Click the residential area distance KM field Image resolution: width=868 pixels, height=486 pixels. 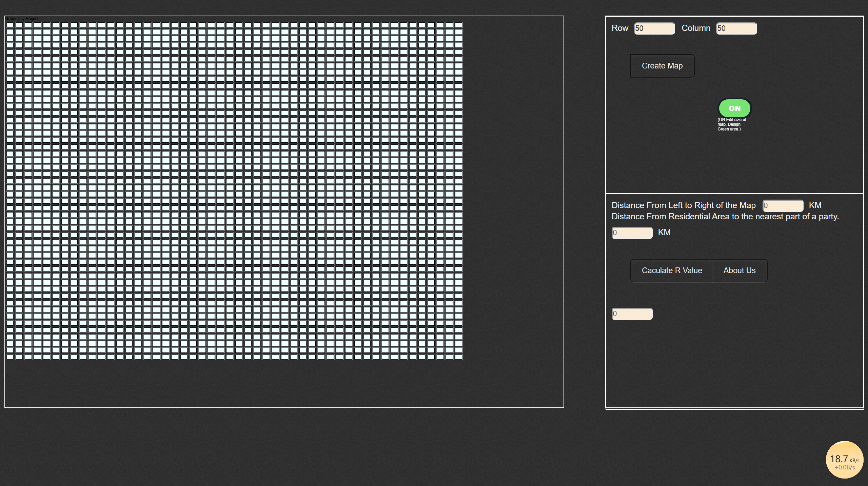pyautogui.click(x=632, y=233)
